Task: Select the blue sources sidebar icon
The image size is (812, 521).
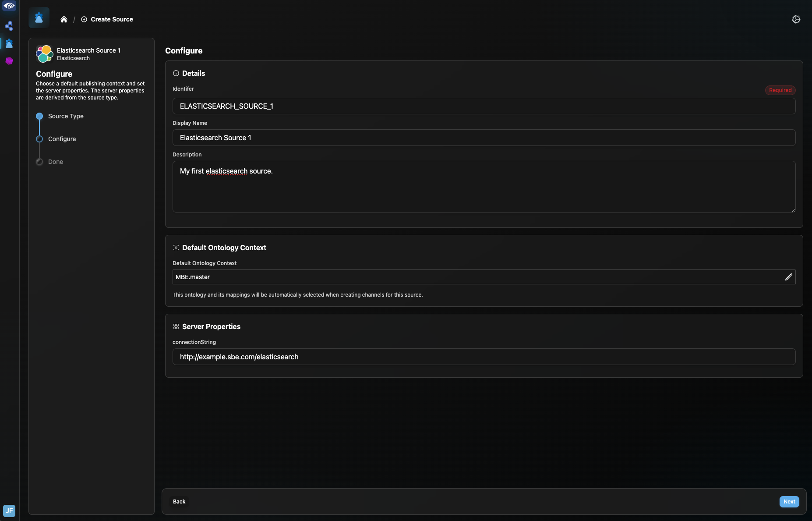Action: point(9,43)
